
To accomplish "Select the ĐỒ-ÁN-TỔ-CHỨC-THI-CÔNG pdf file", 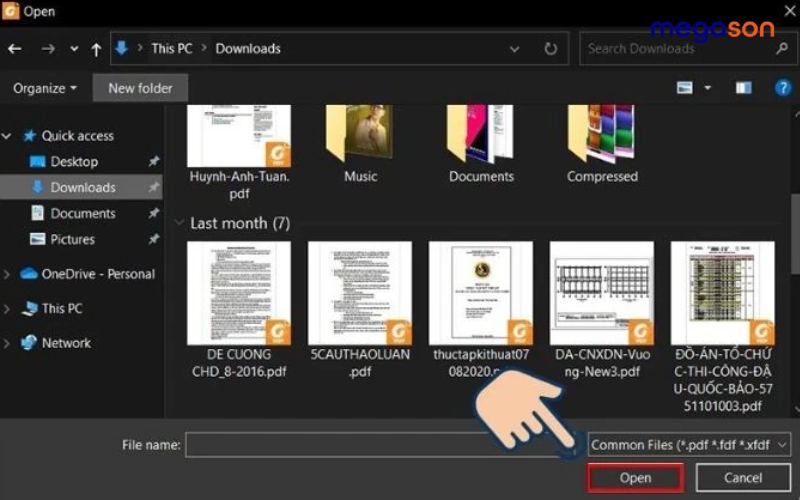I will 722,327.
